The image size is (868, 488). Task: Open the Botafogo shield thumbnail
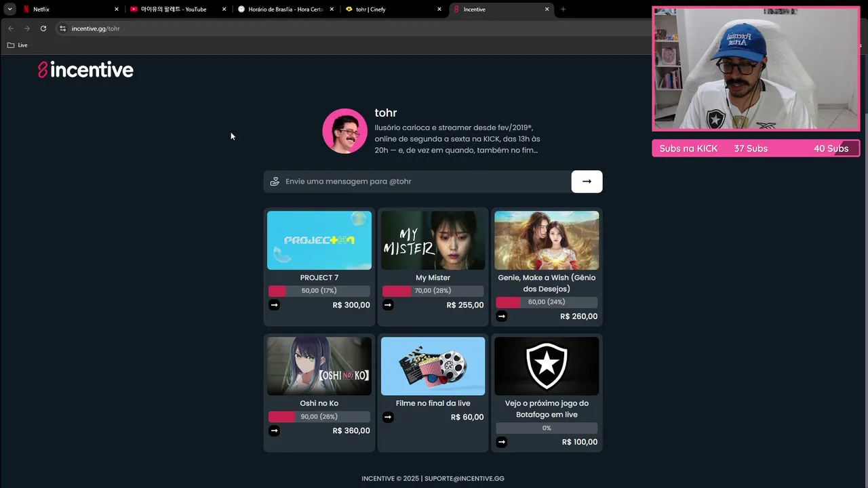point(547,366)
